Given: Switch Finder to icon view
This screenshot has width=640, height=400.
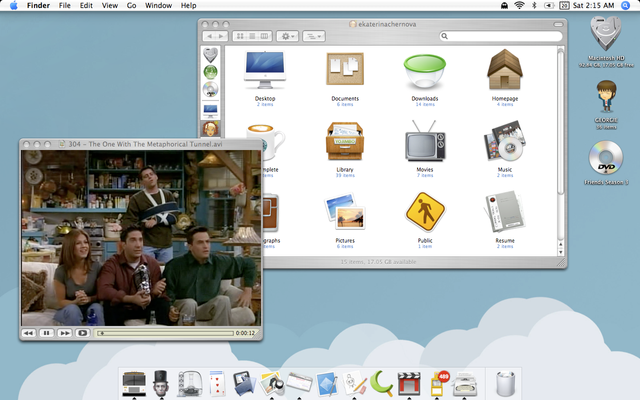Looking at the screenshot, I should pos(240,36).
